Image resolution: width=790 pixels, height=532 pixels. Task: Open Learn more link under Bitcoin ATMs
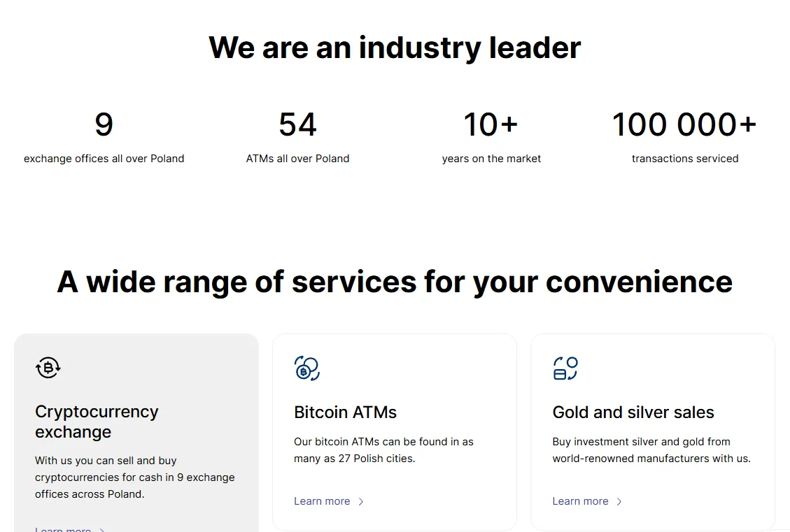pyautogui.click(x=322, y=501)
